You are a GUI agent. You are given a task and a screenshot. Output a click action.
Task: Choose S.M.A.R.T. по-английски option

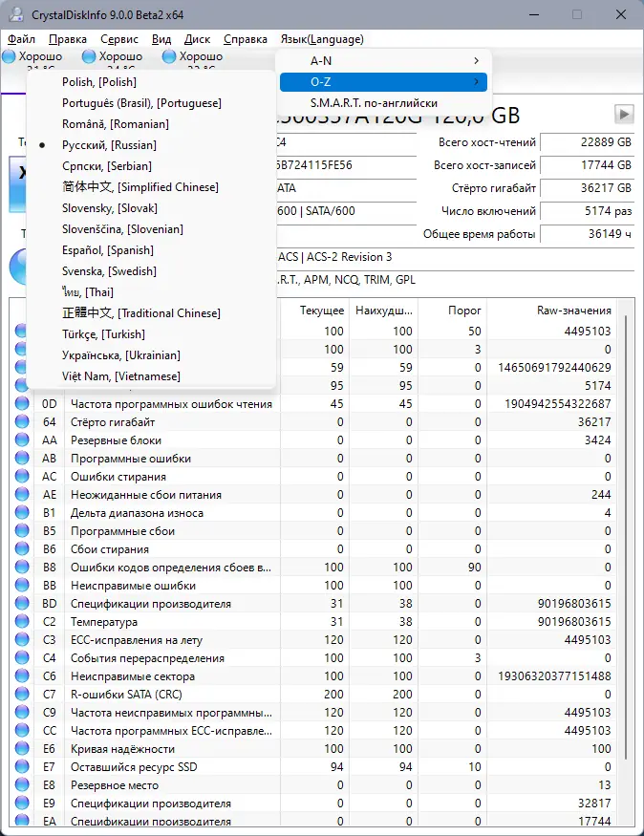coord(383,103)
